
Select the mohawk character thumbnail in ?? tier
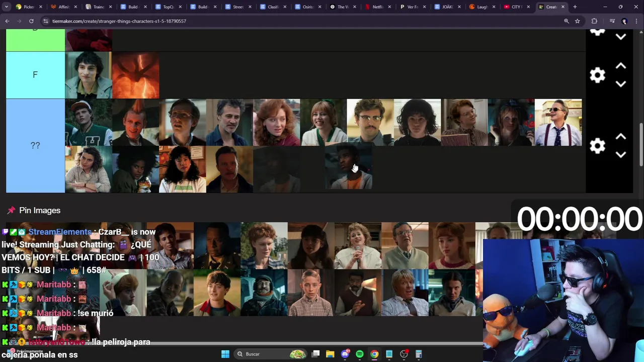point(135,122)
